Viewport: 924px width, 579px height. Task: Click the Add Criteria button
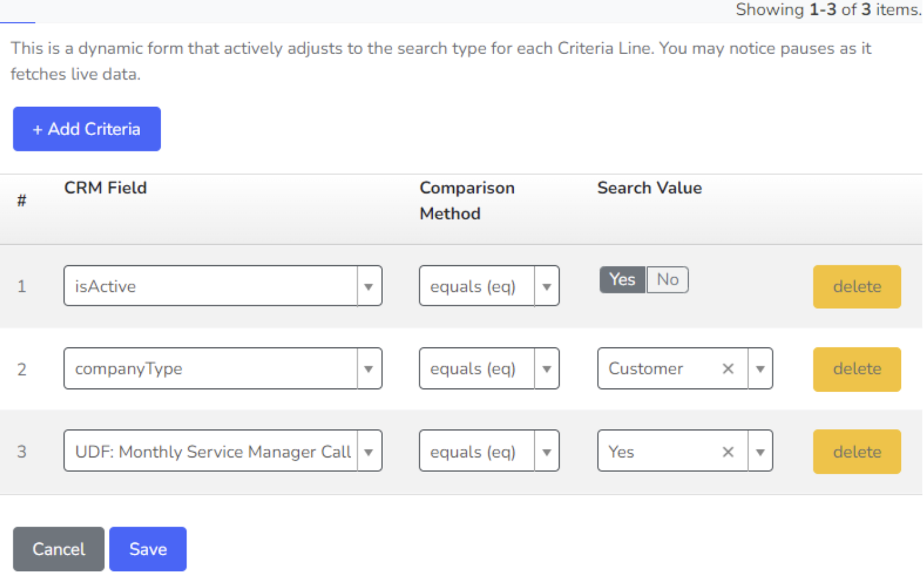(87, 129)
